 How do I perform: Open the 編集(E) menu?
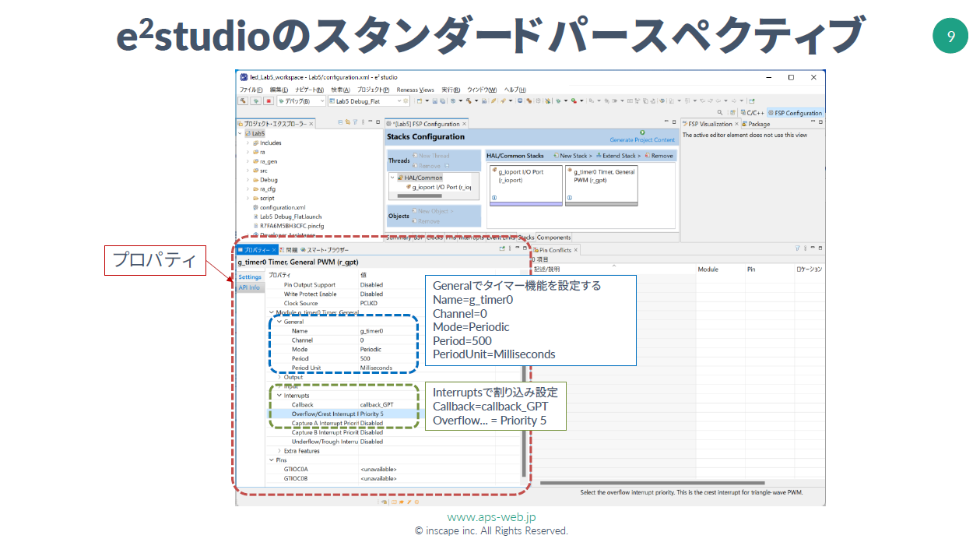tap(279, 90)
